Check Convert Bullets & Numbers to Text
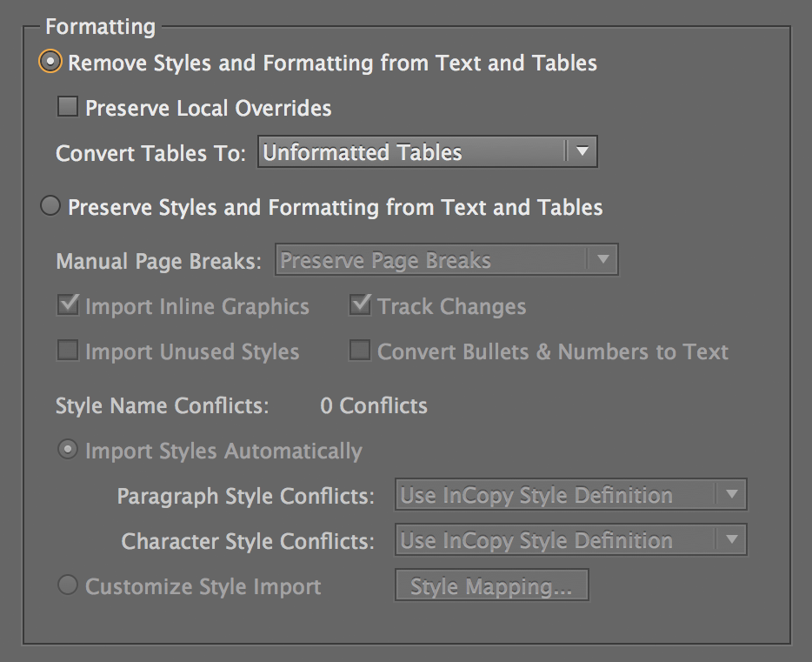 point(358,350)
